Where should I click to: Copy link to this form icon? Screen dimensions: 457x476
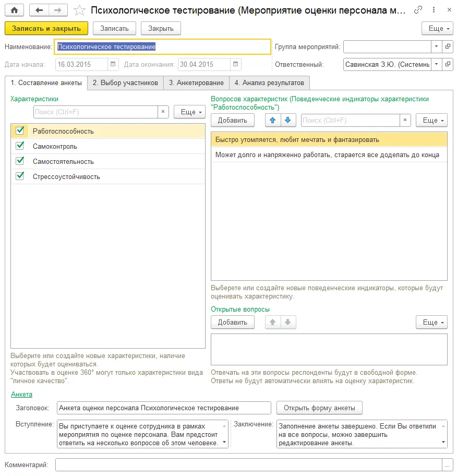[x=418, y=10]
